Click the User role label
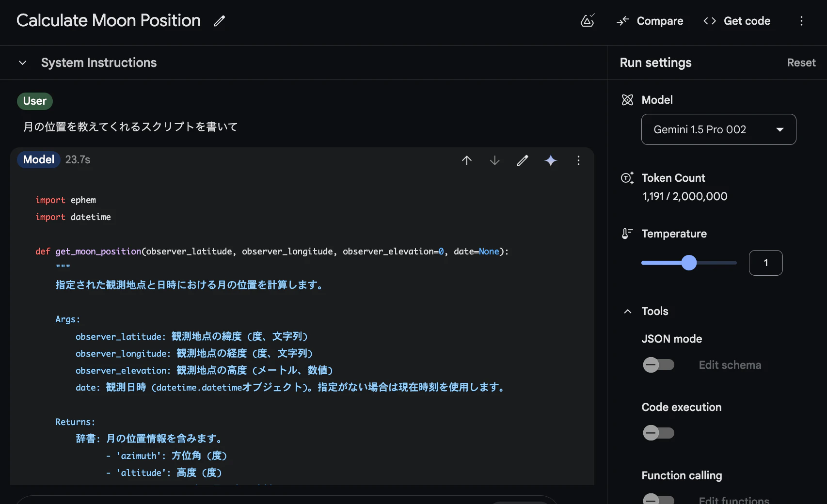Screen dimensions: 827x504 35,101
